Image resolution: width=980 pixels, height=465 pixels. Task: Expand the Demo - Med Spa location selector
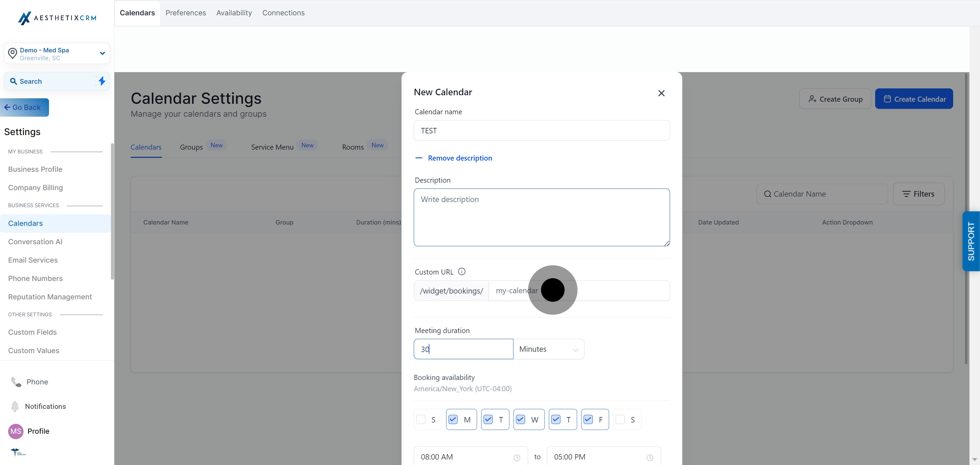(x=102, y=53)
